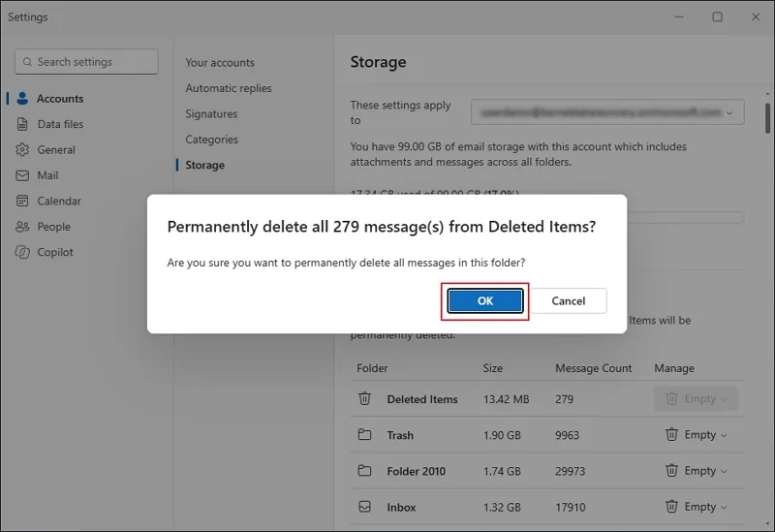Open the account selection dropdown
The width and height of the screenshot is (775, 532).
[607, 112]
